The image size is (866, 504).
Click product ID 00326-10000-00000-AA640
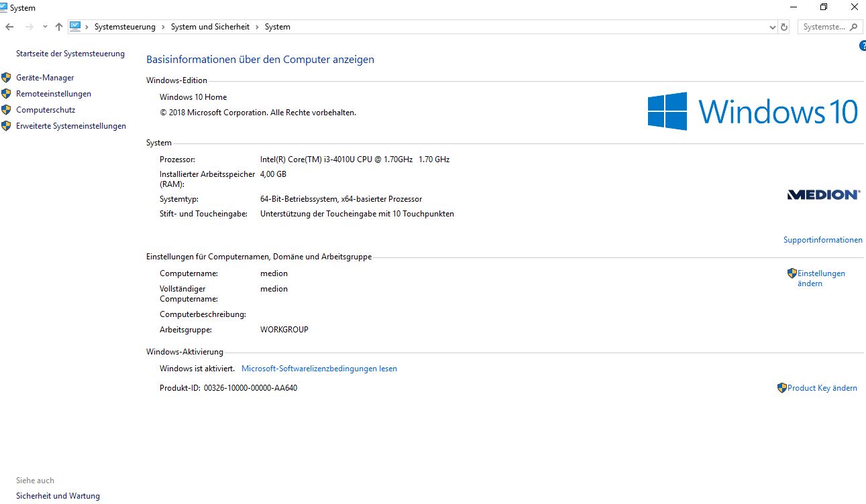tap(250, 388)
